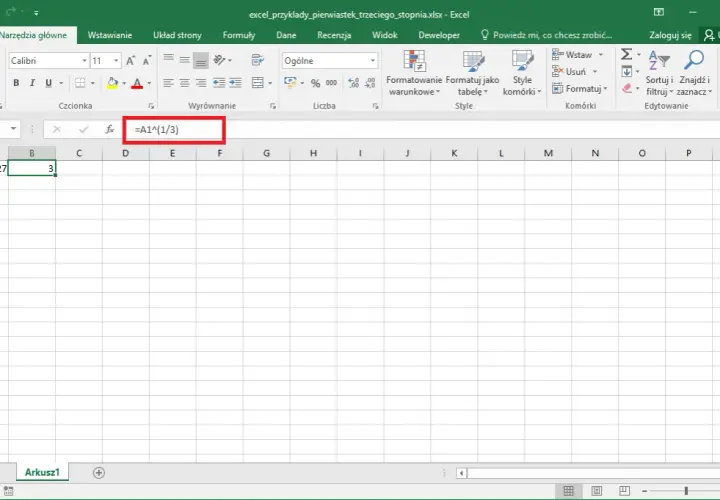Toggle bold formatting
Image resolution: width=720 pixels, height=500 pixels.
17,83
